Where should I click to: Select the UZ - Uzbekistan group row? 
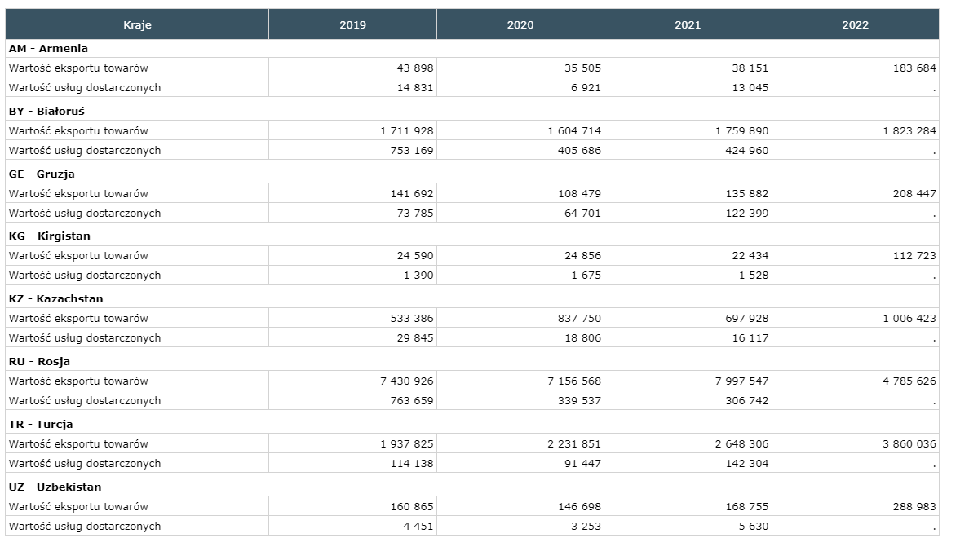55,487
